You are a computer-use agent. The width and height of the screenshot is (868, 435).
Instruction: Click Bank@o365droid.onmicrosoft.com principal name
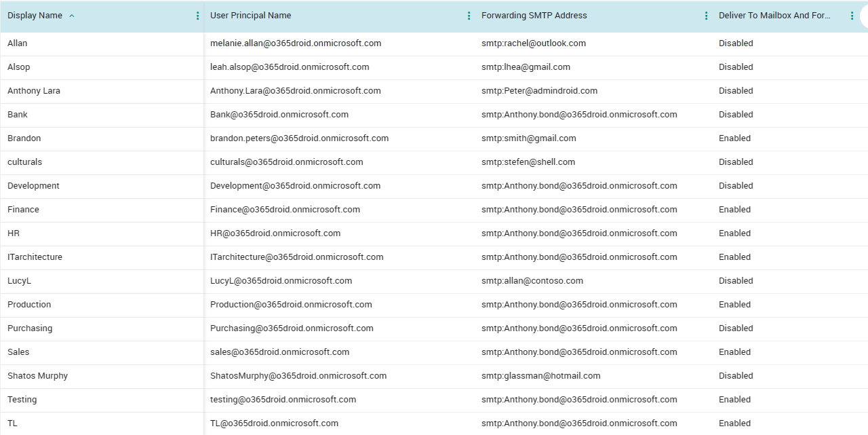click(x=278, y=114)
